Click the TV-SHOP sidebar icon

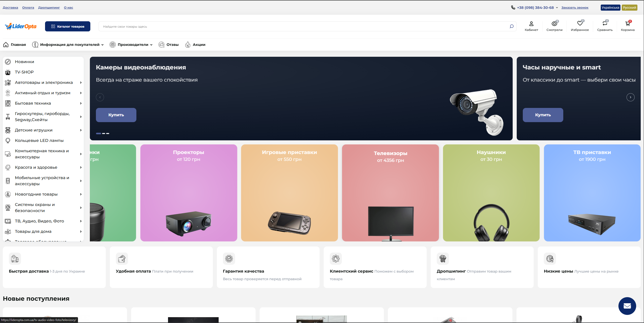[x=8, y=72]
